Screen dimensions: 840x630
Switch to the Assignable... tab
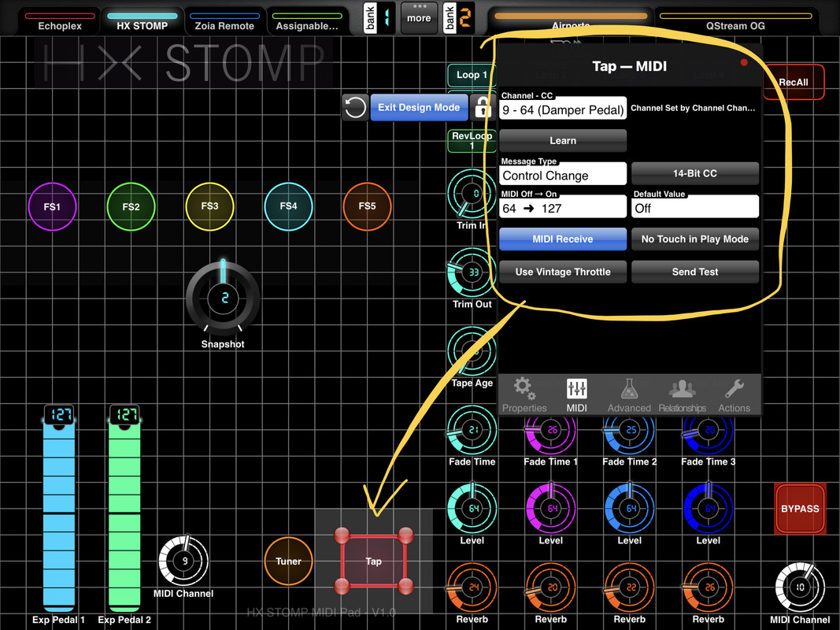click(307, 21)
